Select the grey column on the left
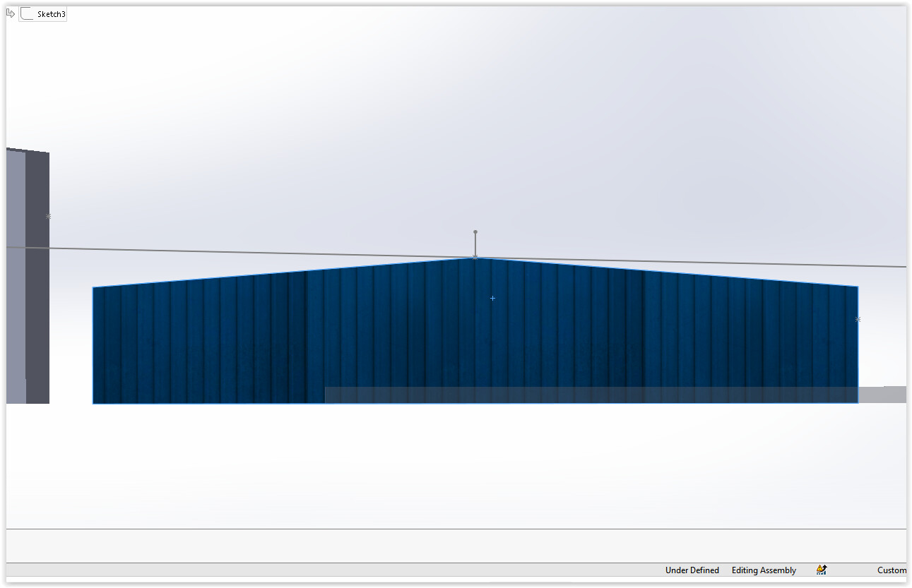This screenshot has height=588, width=912. (27, 282)
